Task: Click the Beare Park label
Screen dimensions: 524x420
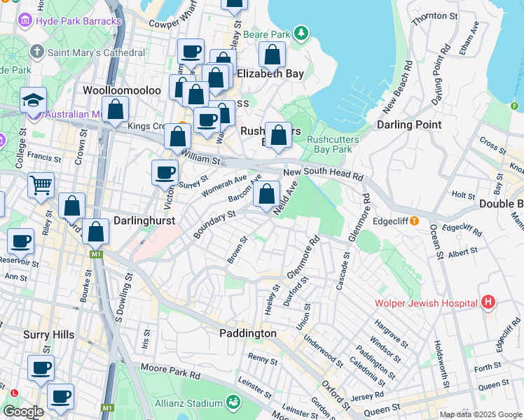Action: pyautogui.click(x=267, y=34)
